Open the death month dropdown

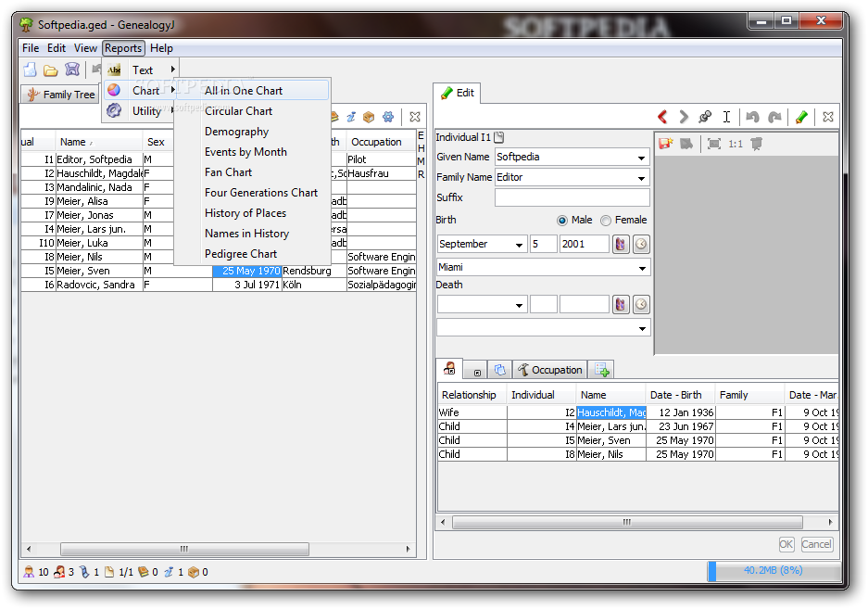[x=519, y=305]
